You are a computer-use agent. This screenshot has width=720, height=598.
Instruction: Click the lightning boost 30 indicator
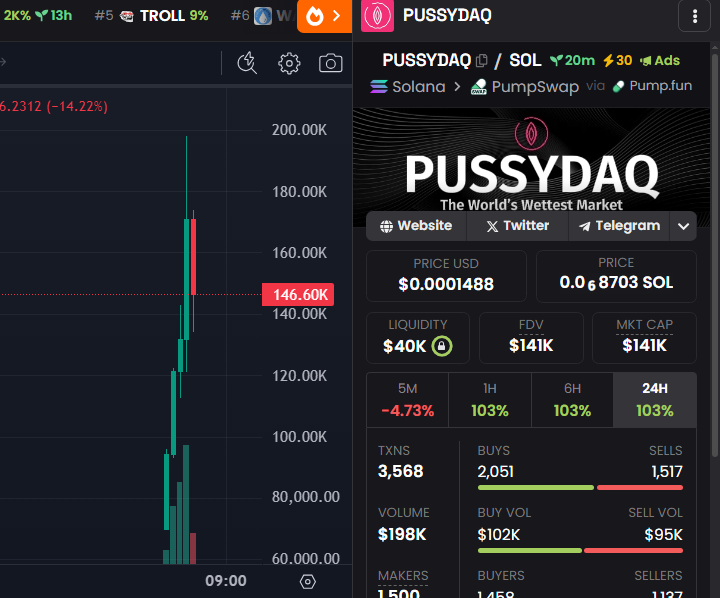point(618,60)
